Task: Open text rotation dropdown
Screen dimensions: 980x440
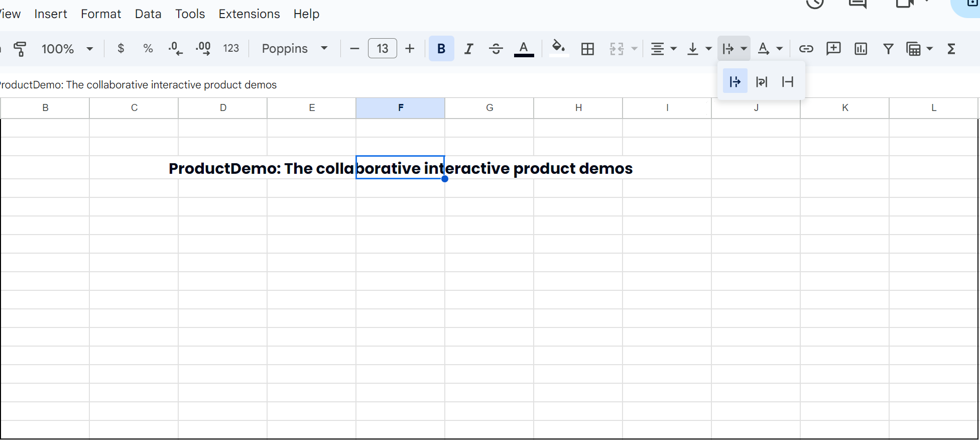Action: click(770, 49)
